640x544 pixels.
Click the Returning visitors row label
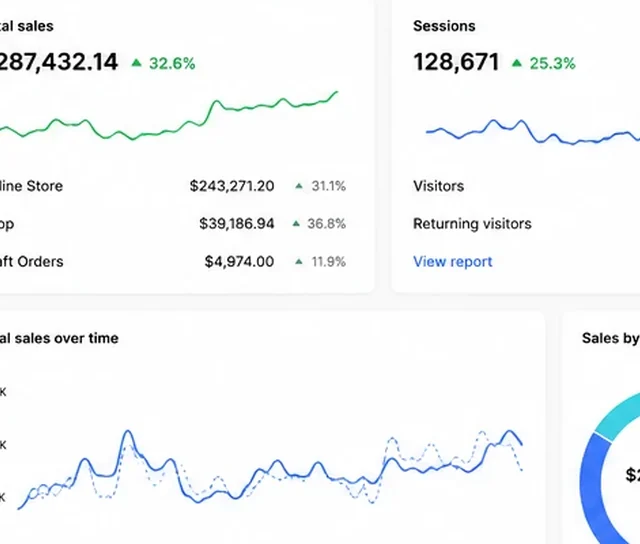coord(472,224)
